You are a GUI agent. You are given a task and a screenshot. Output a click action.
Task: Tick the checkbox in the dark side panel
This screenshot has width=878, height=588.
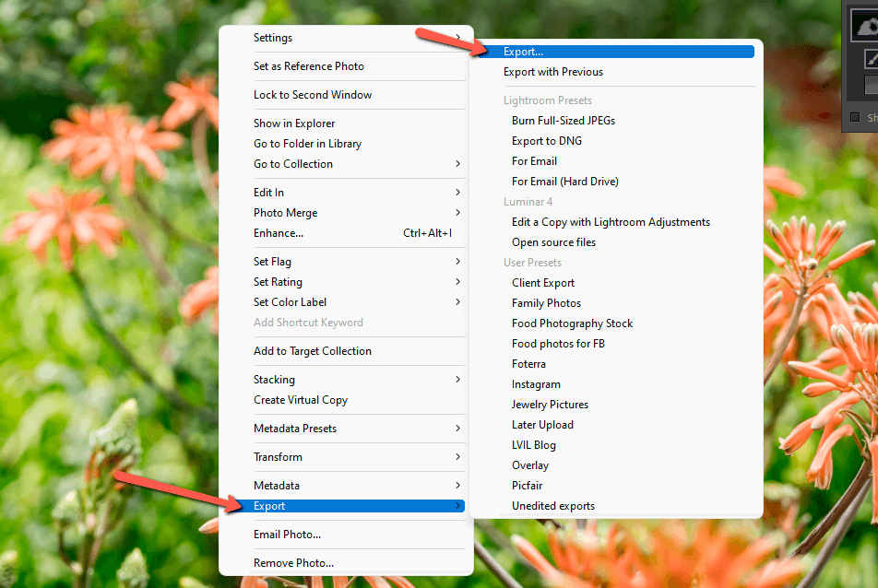click(x=854, y=117)
